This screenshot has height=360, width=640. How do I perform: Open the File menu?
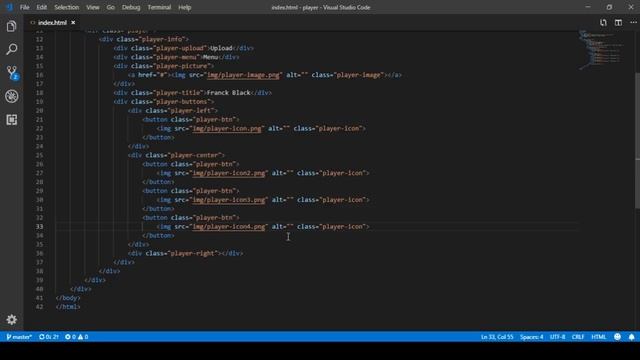pyautogui.click(x=24, y=7)
